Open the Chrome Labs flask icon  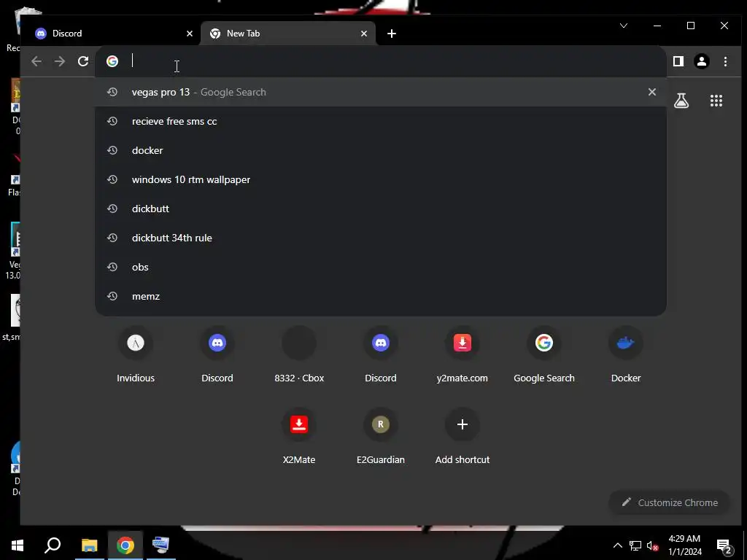click(x=681, y=101)
